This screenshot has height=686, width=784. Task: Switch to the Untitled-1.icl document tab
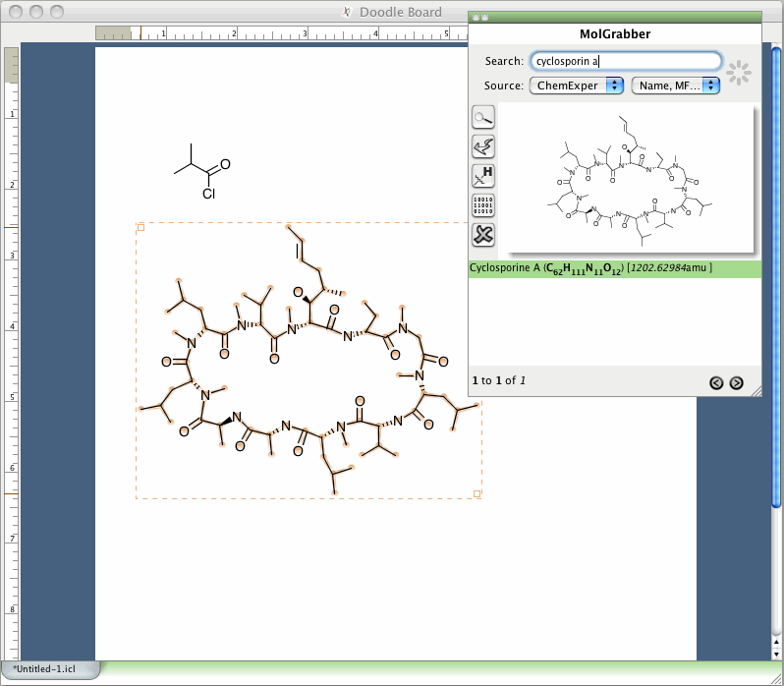49,669
